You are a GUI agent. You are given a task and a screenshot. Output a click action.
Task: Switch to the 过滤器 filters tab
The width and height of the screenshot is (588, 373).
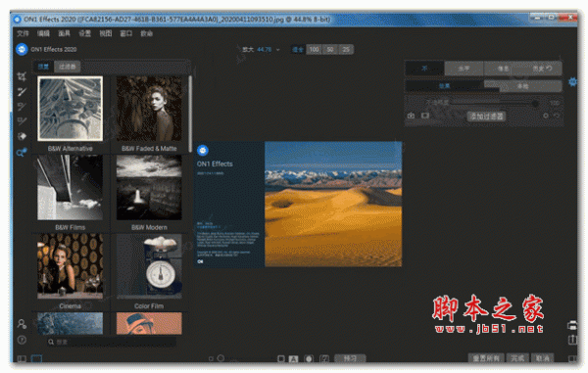pyautogui.click(x=68, y=67)
